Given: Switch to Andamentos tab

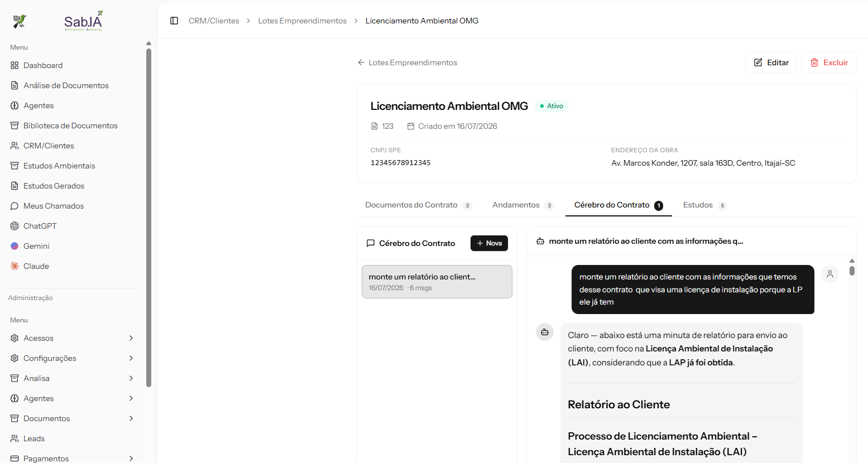Looking at the screenshot, I should [522, 205].
